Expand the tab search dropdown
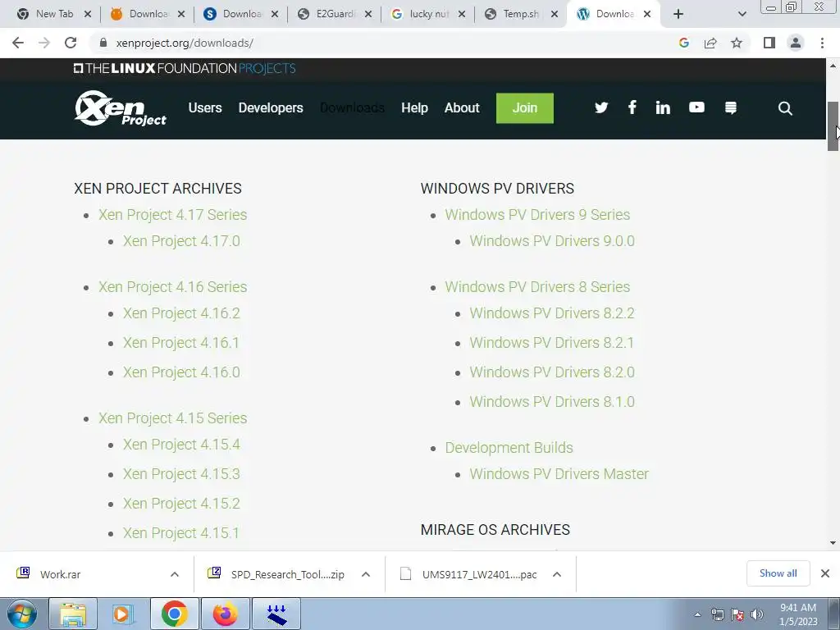 click(x=742, y=14)
